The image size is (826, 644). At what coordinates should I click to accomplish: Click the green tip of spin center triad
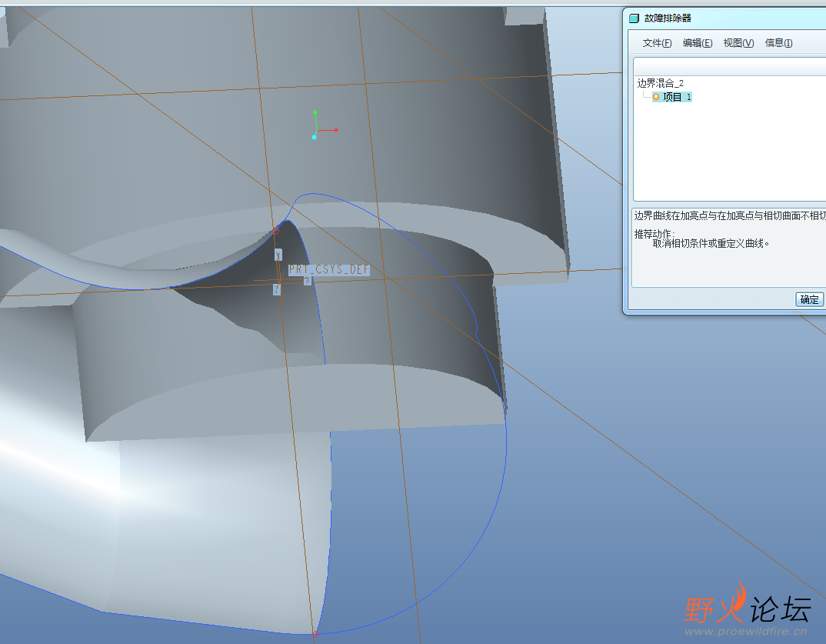click(315, 112)
